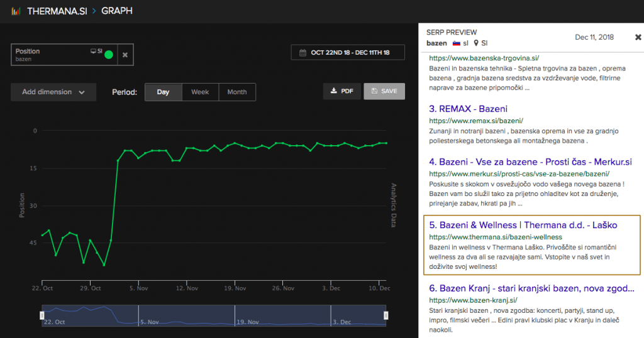Click the Slovenian flag icon in SERP preview

click(457, 43)
